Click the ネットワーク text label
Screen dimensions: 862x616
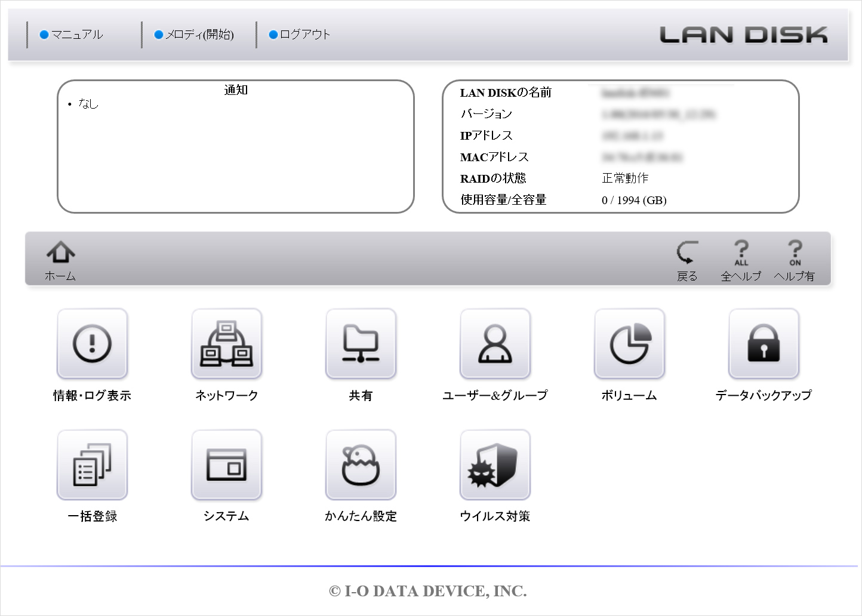pyautogui.click(x=226, y=395)
